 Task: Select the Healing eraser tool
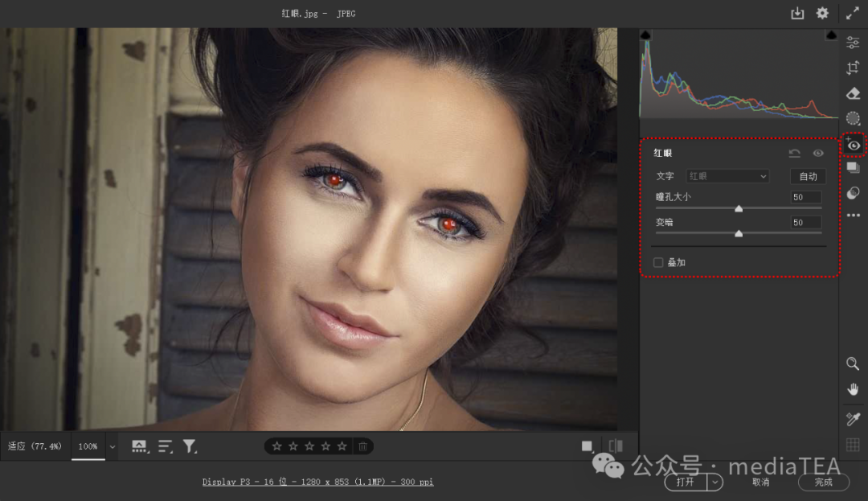point(853,93)
